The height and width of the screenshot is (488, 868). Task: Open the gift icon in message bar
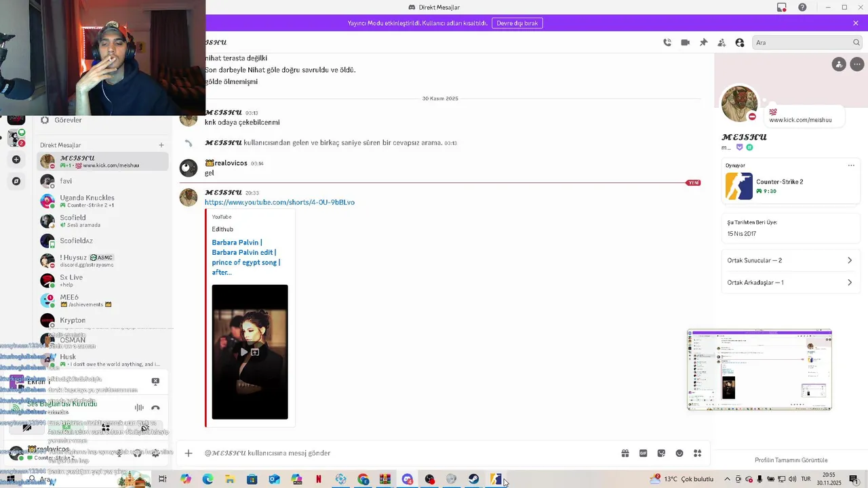point(625,453)
